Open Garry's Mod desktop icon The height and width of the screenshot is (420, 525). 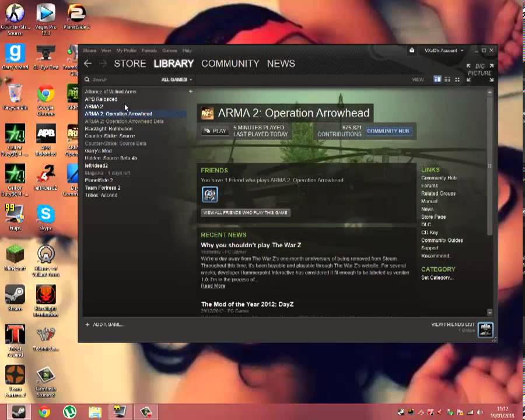(x=15, y=57)
